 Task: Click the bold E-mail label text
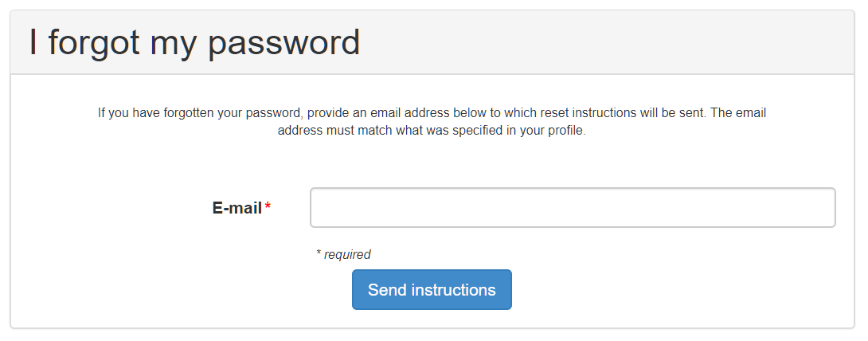[237, 208]
